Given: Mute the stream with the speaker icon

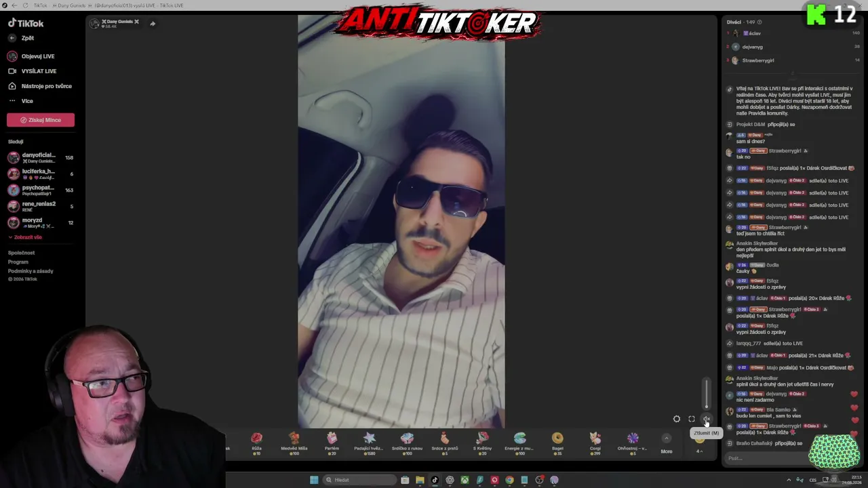Looking at the screenshot, I should pos(707,420).
